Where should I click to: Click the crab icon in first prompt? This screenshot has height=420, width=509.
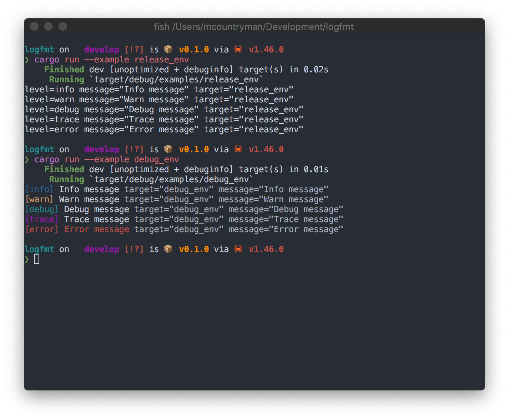coord(238,49)
